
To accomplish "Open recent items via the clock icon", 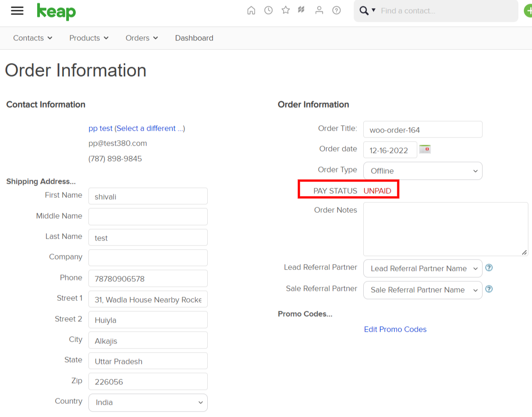I will coord(268,10).
